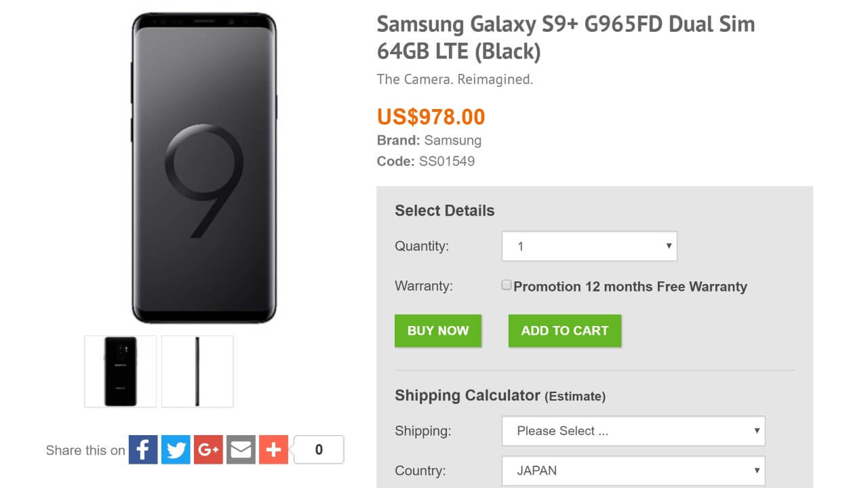View the phone back thumbnail
The image size is (868, 488).
(121, 371)
